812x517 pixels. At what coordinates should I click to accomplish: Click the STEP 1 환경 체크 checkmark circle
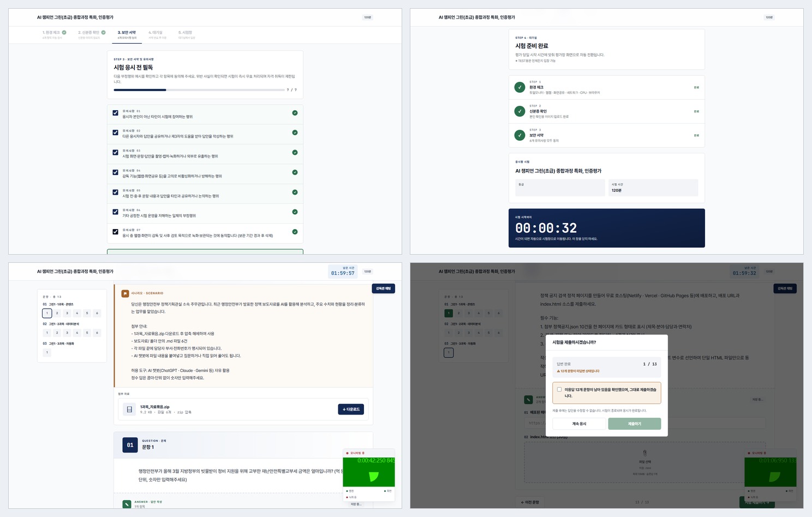tap(520, 87)
